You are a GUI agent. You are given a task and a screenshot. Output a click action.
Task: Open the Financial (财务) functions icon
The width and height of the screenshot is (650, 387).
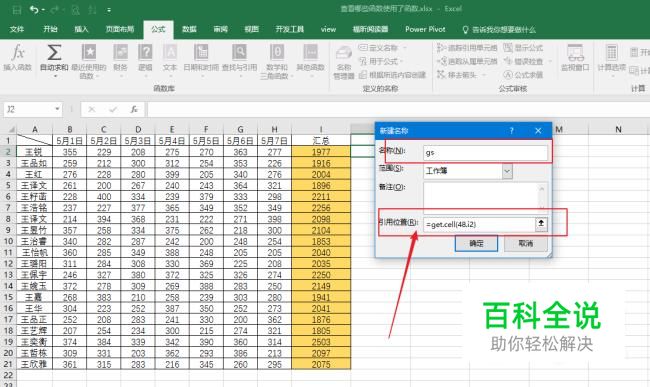120,53
